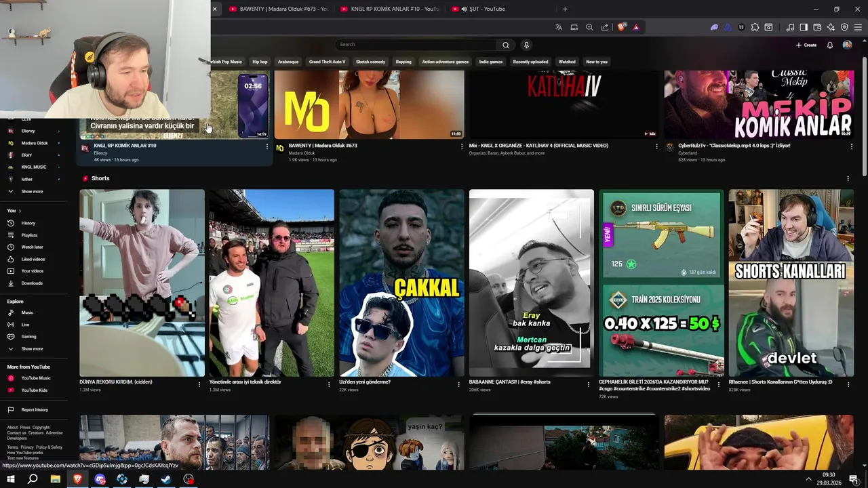Screen dimensions: 868x488
Task: Select the Recently uploaded chip
Action: tap(530, 62)
